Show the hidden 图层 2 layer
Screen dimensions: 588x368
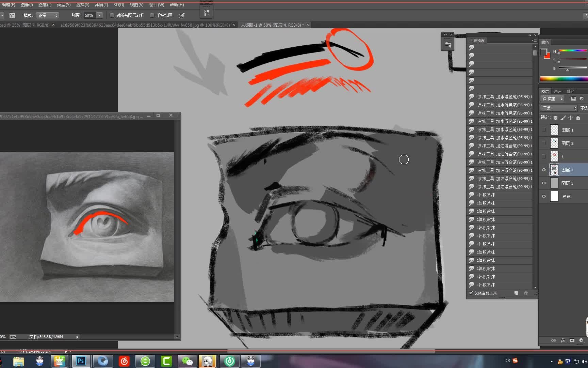coord(544,143)
